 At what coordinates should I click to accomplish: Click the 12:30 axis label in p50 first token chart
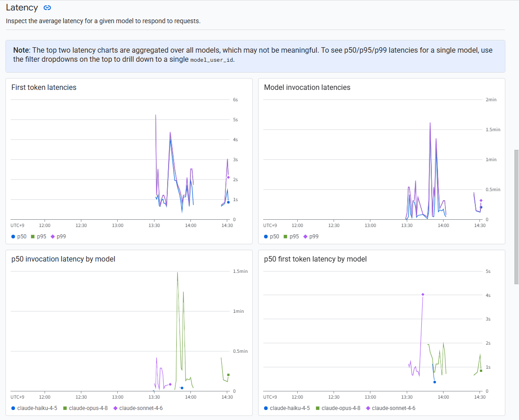click(x=334, y=397)
